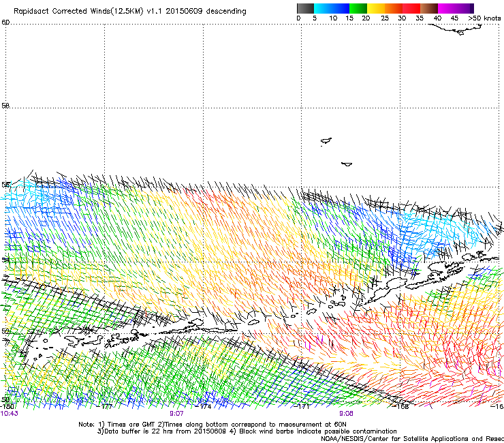504x443 pixels.
Task: Click the yellow 20–25 knots legend swatch
Action: click(x=376, y=8)
